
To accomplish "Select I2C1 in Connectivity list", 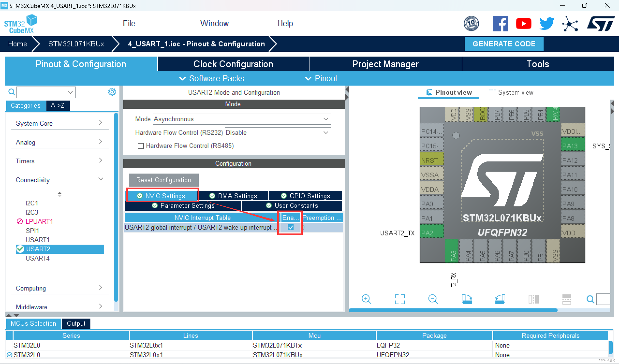I will tap(32, 203).
